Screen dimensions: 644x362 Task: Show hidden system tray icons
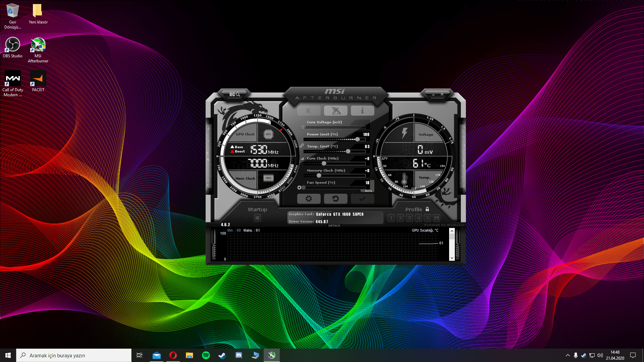click(568, 355)
